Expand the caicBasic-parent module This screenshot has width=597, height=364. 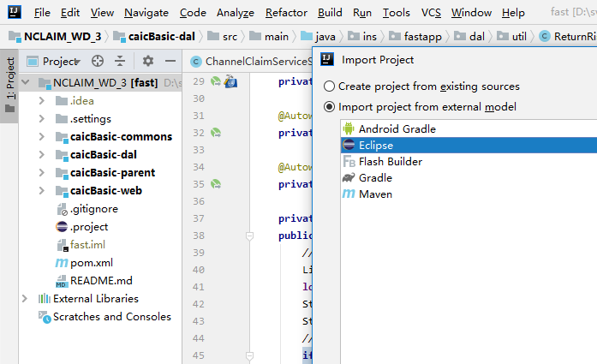tap(41, 172)
